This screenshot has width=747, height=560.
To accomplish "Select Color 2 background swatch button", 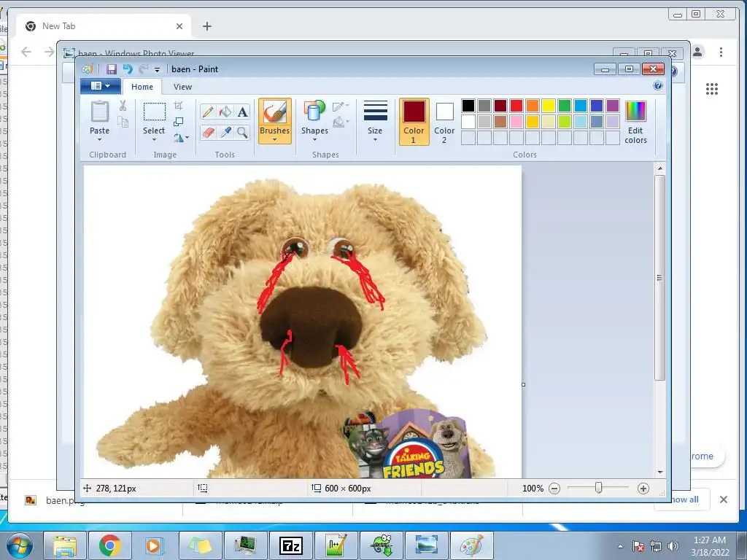I will tap(444, 122).
